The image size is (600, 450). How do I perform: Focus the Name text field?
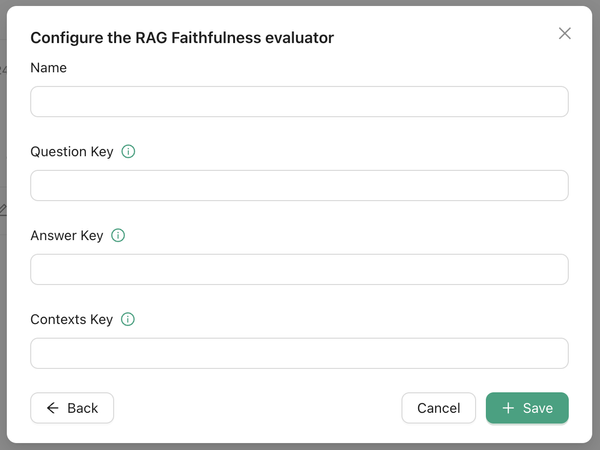coord(299,102)
